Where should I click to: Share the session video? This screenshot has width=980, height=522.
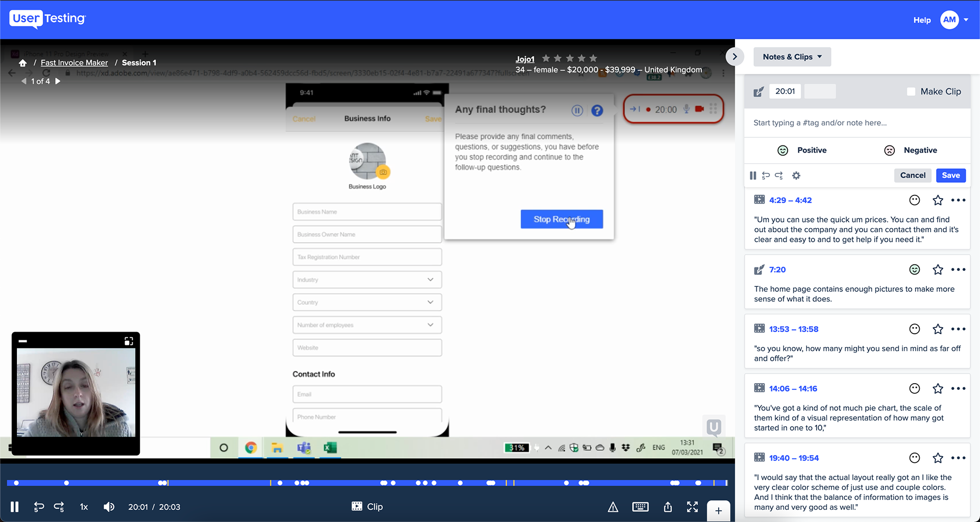tap(668, 507)
